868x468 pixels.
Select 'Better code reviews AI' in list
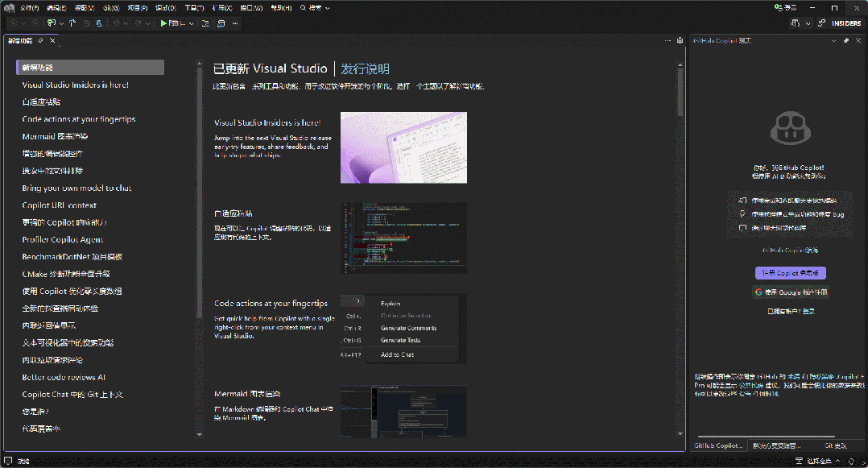coord(64,377)
